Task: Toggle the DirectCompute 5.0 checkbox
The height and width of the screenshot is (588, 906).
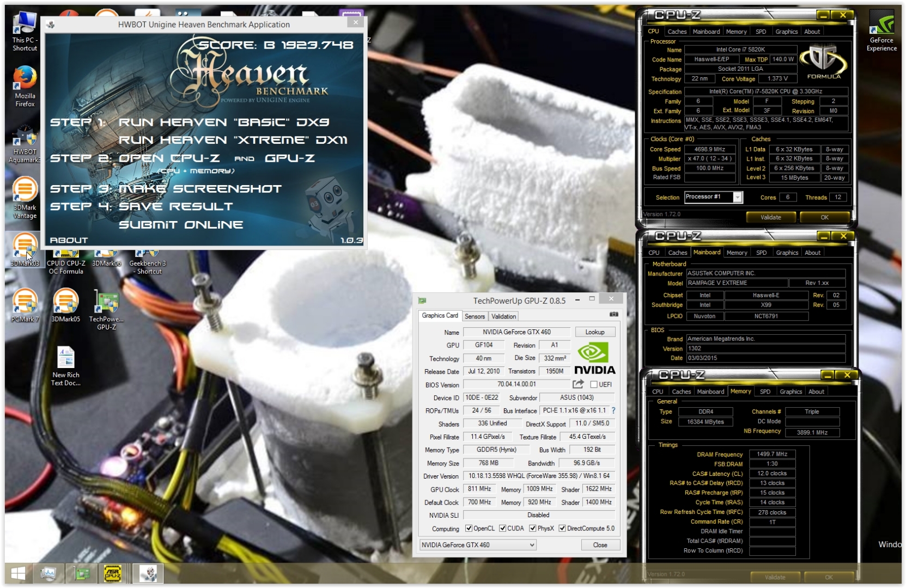Action: 562,529
